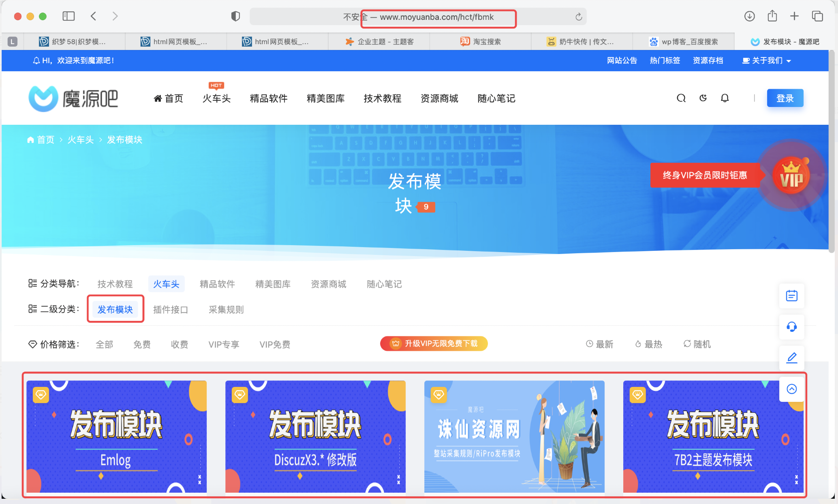Filter price by 免费
The height and width of the screenshot is (504, 838).
[142, 344]
